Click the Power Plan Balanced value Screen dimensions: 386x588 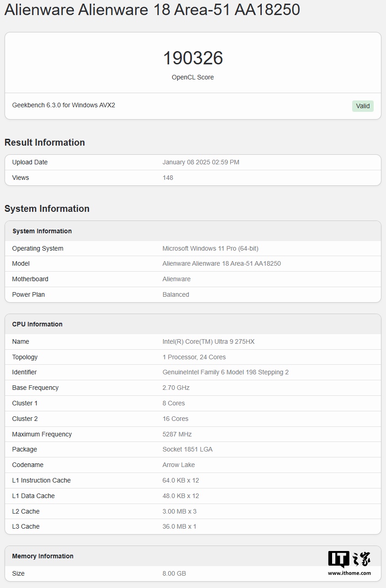point(175,294)
